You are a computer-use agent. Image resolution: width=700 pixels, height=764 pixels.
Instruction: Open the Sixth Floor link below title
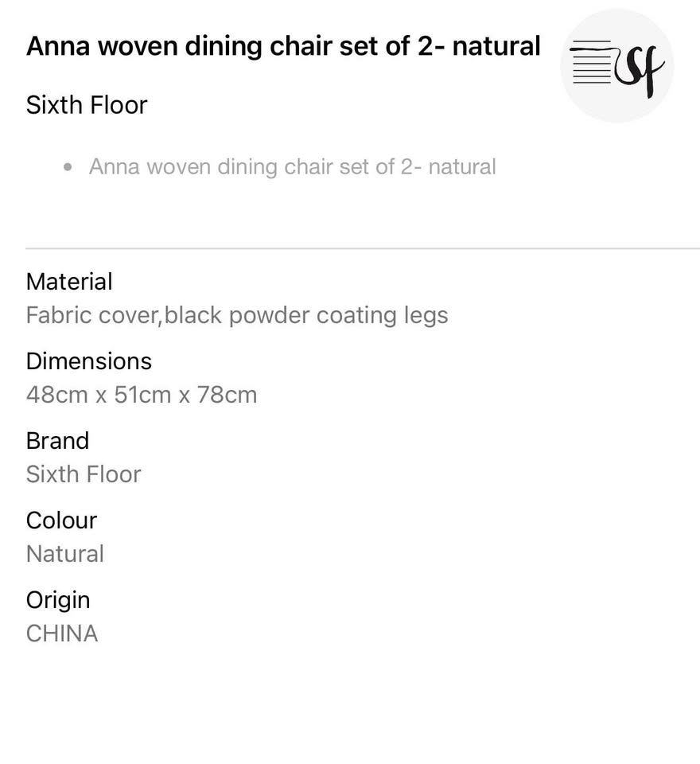(x=87, y=105)
